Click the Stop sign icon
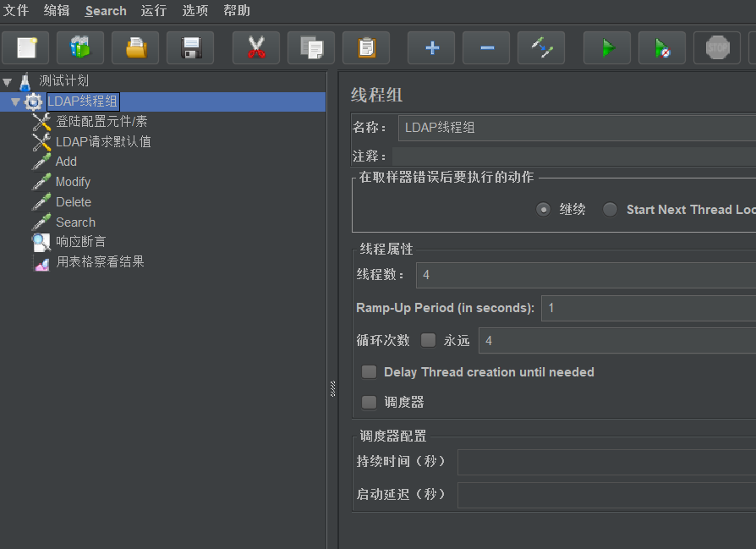The width and height of the screenshot is (756, 549). pos(717,47)
